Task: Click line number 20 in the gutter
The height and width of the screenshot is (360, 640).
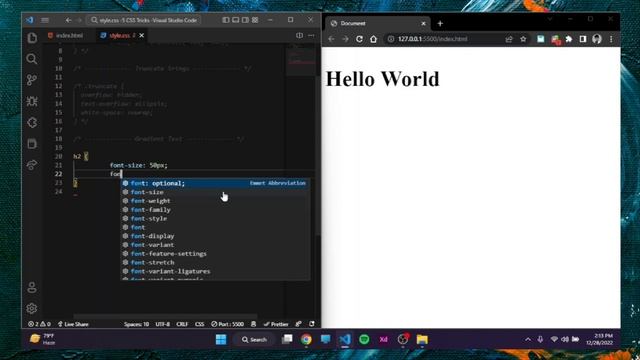Action: pos(58,156)
